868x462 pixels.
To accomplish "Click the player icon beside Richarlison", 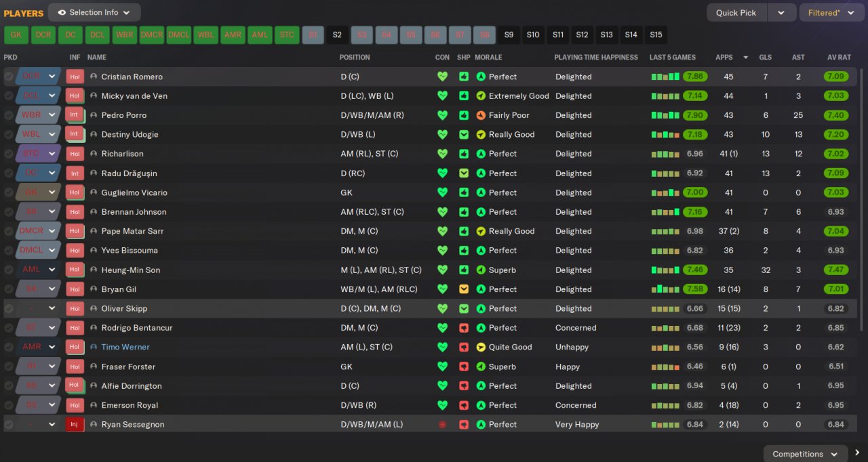I will coord(94,154).
